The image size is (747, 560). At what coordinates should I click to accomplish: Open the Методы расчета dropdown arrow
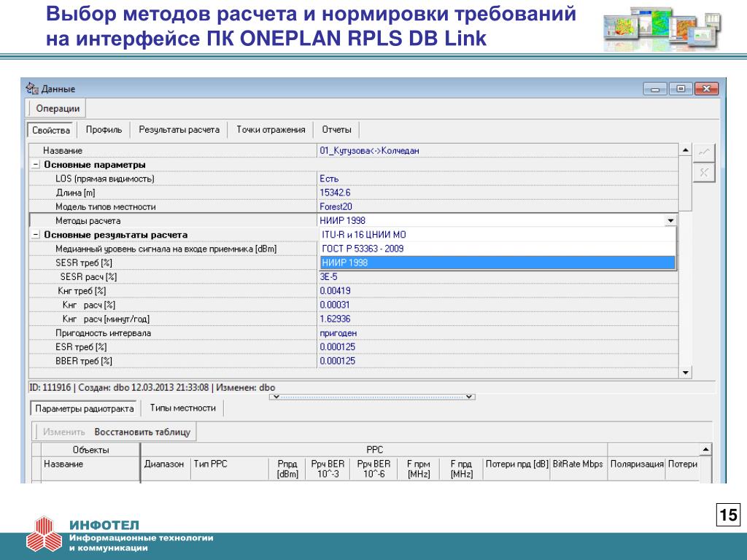pos(670,220)
